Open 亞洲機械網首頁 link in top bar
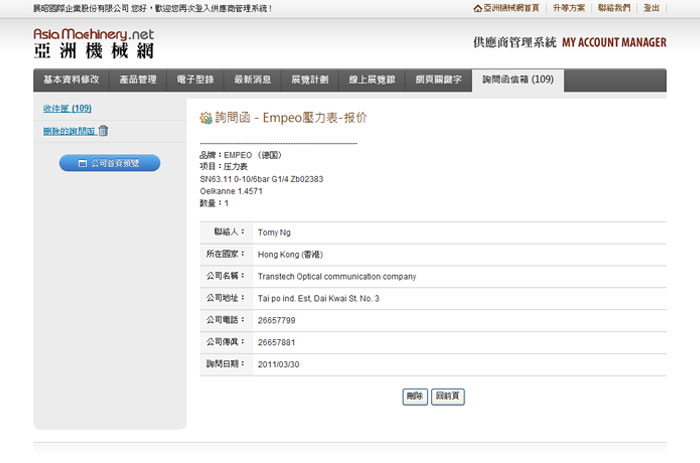700x463 pixels. [511, 8]
